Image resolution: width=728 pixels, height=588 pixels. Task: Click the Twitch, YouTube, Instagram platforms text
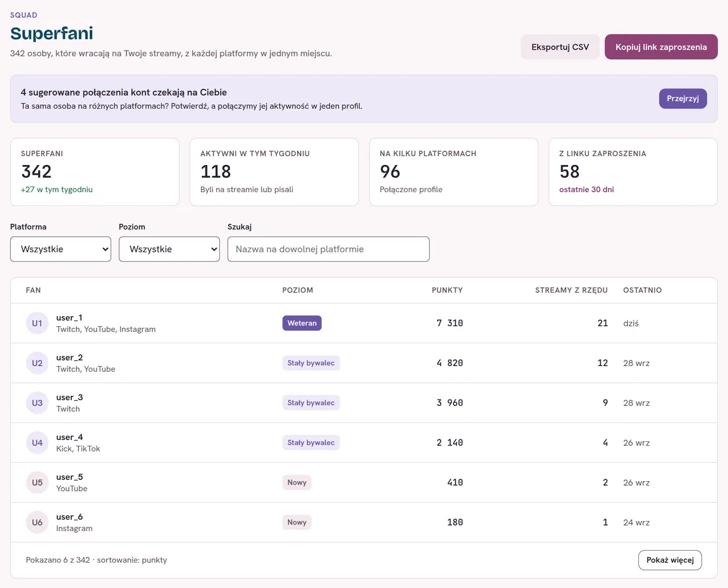106,329
